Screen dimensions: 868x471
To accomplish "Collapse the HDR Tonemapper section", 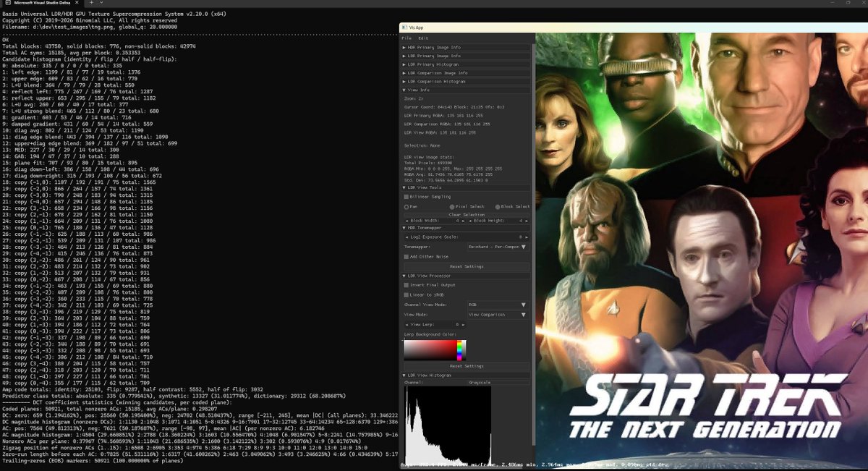I will point(467,227).
